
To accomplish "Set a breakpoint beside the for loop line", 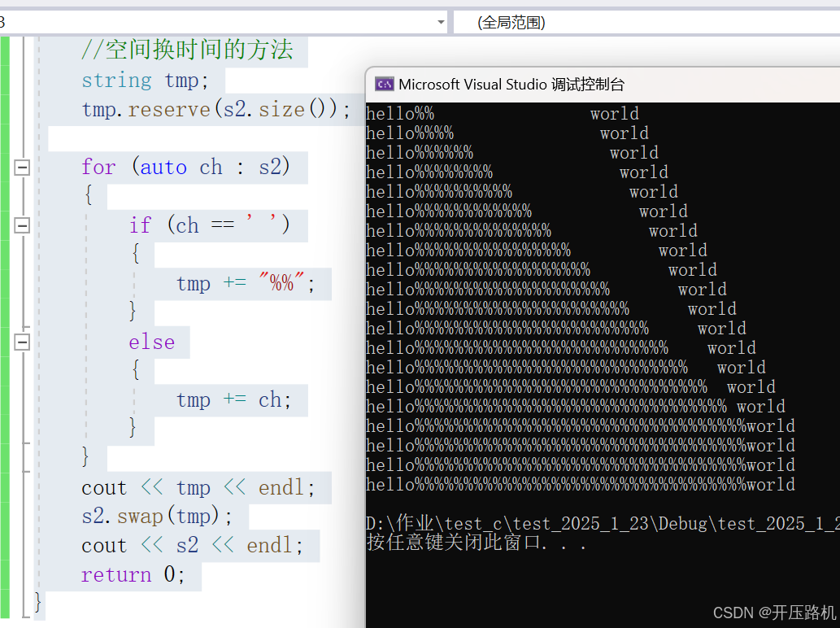I will [6, 167].
